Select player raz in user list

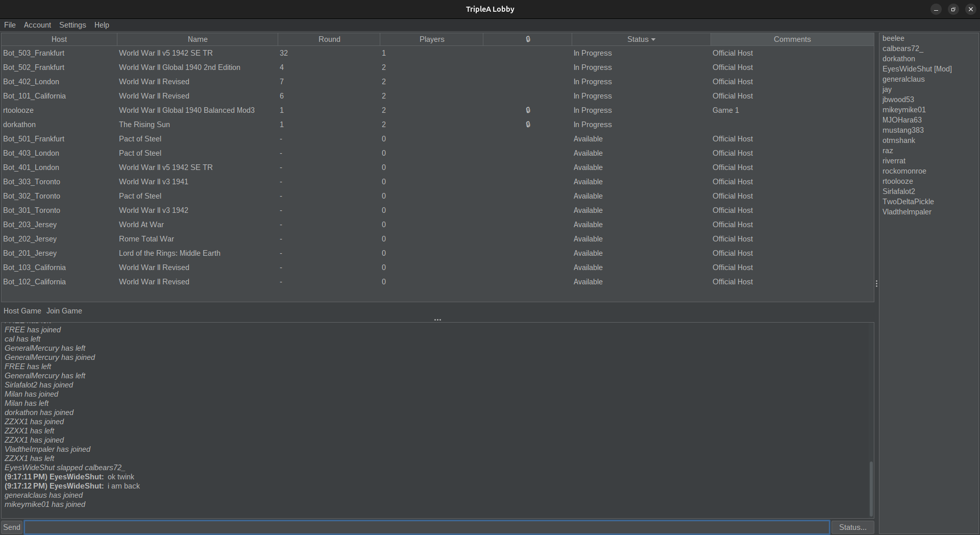coord(888,151)
